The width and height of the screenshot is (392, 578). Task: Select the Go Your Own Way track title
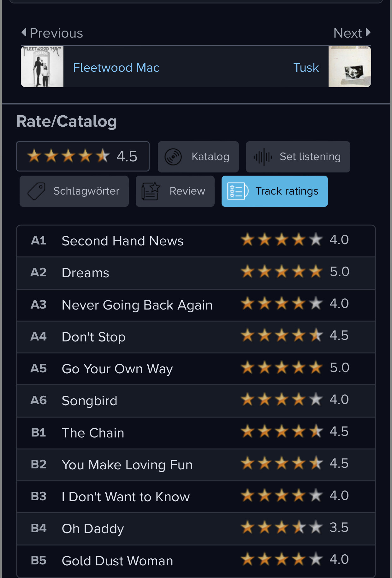[117, 369]
